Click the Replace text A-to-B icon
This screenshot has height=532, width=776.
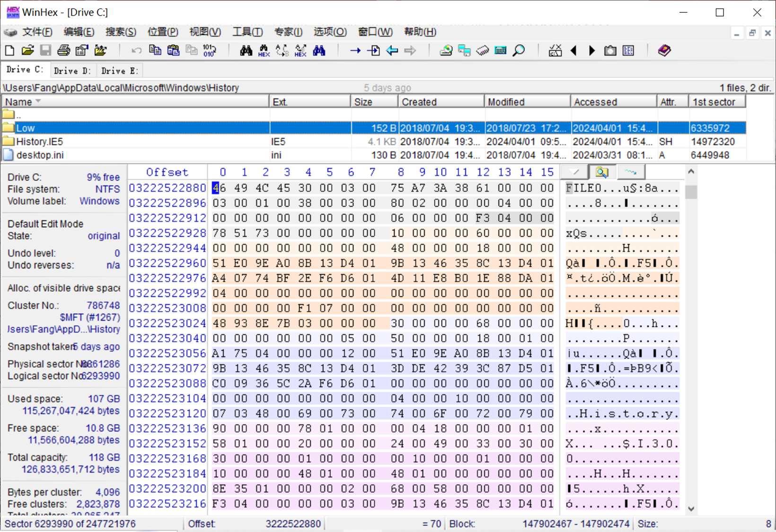tap(282, 50)
